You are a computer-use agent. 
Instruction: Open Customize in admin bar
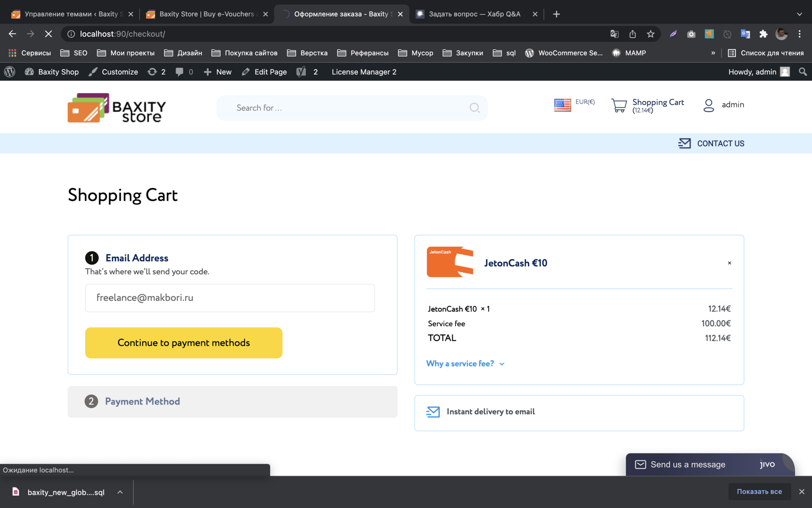click(x=113, y=72)
